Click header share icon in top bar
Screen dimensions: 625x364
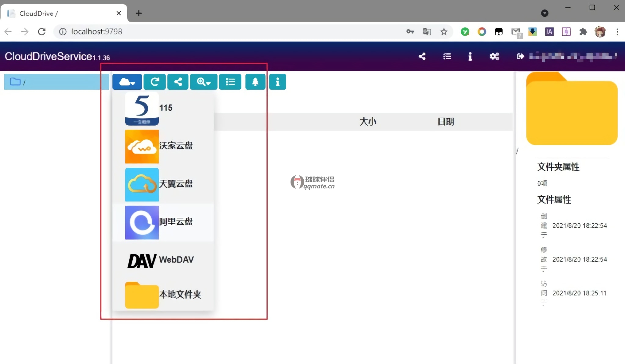[x=422, y=56]
